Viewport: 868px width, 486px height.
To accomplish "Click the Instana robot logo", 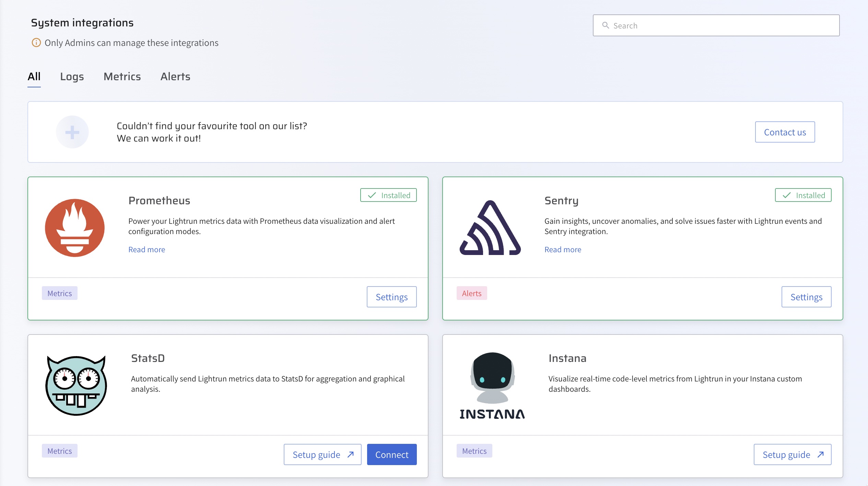I will (492, 386).
